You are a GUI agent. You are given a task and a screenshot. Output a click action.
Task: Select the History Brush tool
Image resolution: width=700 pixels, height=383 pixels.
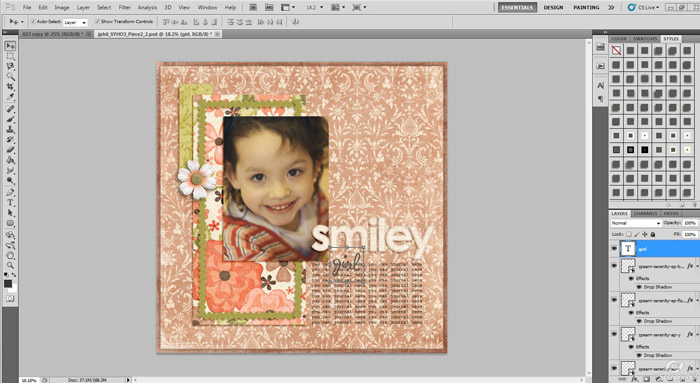pos(10,140)
